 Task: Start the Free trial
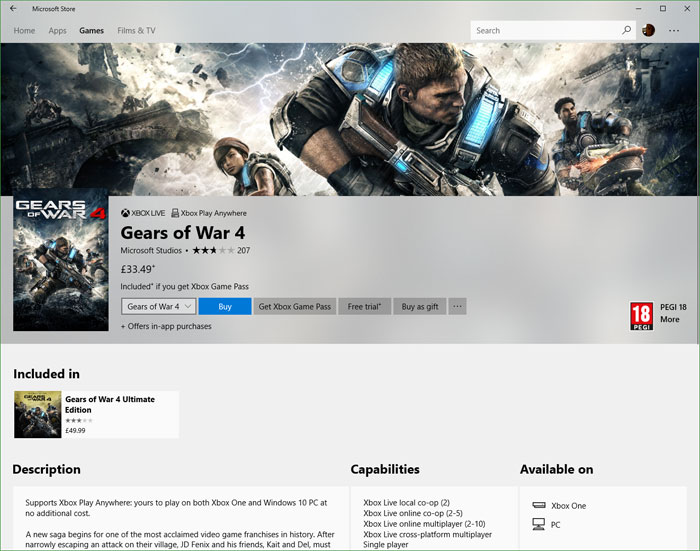[364, 306]
